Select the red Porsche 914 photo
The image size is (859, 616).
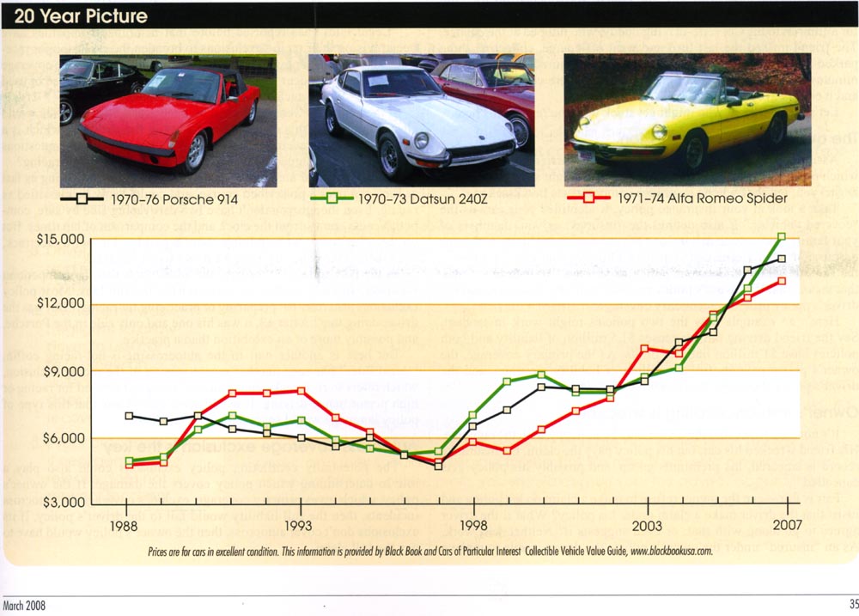coord(168,120)
